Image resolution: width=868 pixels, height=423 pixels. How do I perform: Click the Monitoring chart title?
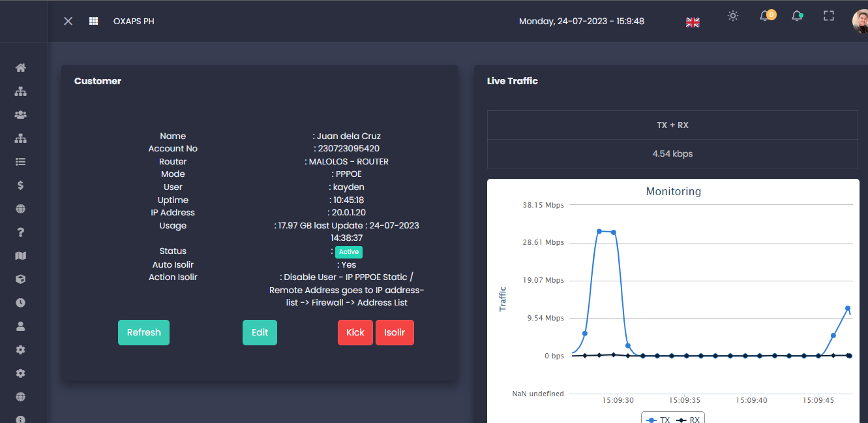(x=674, y=191)
